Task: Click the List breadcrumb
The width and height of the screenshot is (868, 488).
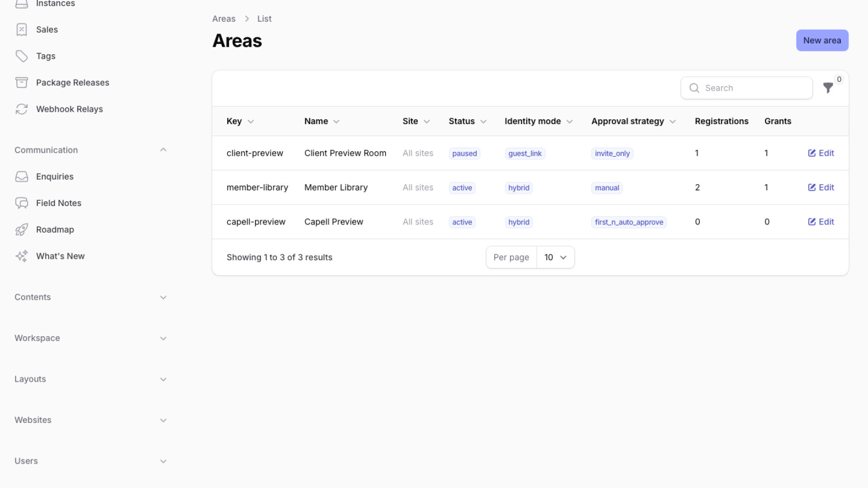Action: tap(264, 19)
